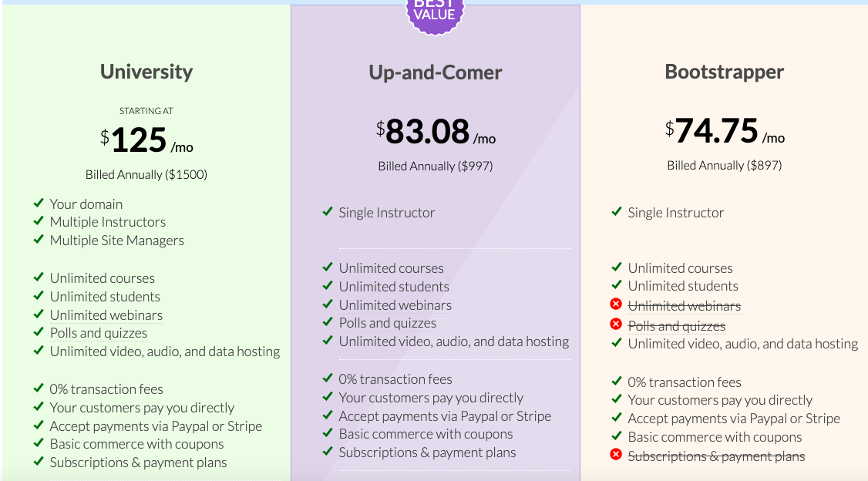This screenshot has width=868, height=481.
Task: Click checkmark beside University Unlimited courses
Action: [x=39, y=277]
